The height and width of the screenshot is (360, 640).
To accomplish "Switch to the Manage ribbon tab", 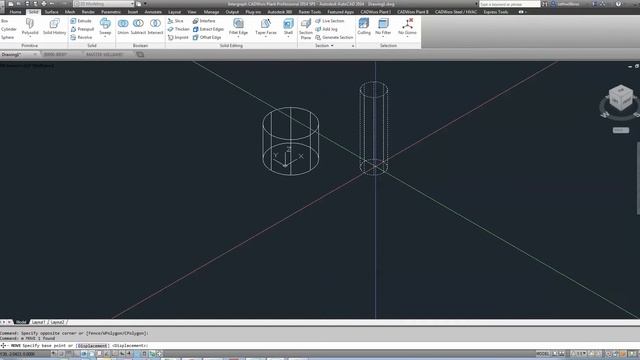I will [211, 12].
